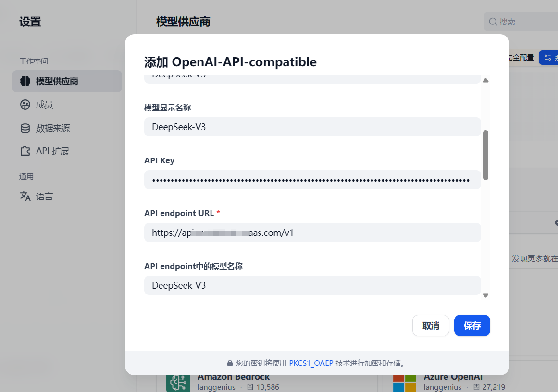The height and width of the screenshot is (392, 558).
Task: Click the 模型显示名称 input field
Action: 312,127
